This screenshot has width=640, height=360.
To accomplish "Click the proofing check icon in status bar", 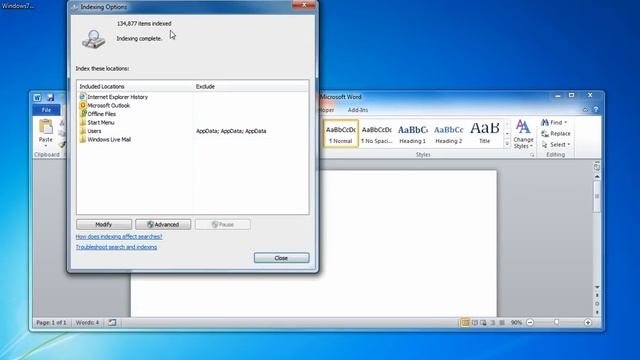I will (x=112, y=322).
